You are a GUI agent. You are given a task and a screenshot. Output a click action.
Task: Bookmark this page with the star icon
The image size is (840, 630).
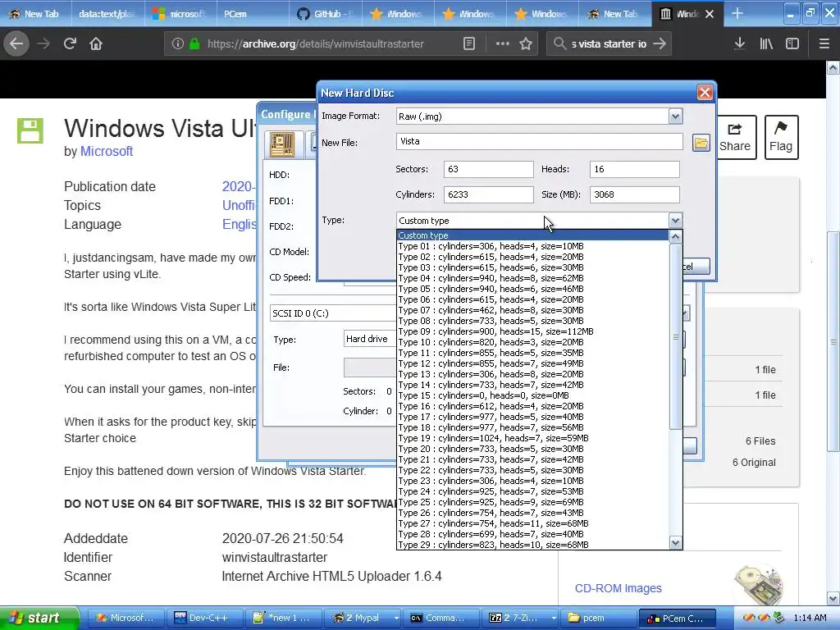point(526,44)
